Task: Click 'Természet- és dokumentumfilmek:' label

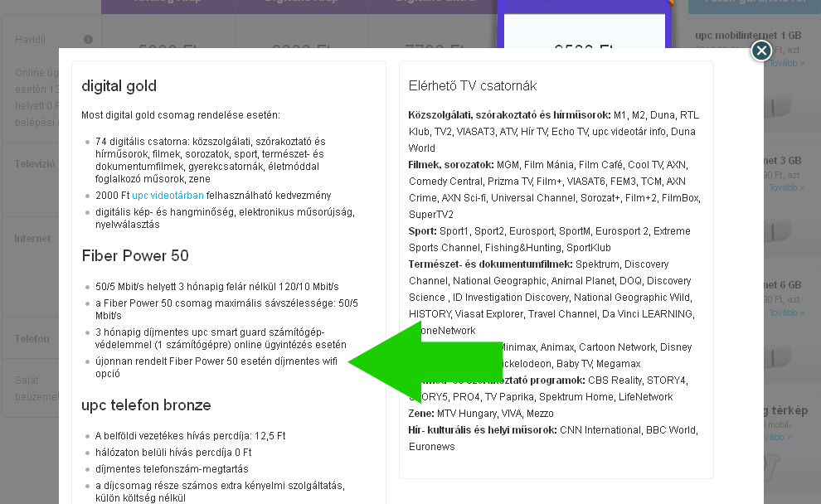Action: (x=491, y=264)
